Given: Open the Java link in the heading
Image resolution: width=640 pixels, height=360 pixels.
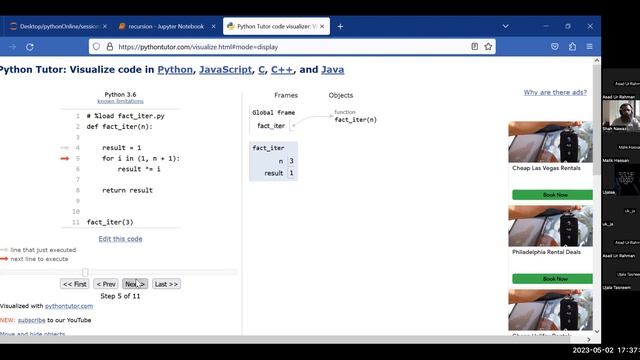Looking at the screenshot, I should (x=333, y=70).
